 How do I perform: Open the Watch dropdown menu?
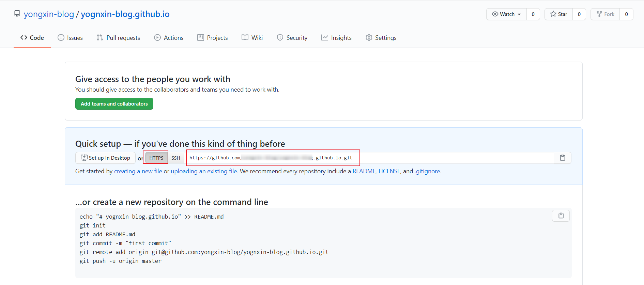[506, 14]
